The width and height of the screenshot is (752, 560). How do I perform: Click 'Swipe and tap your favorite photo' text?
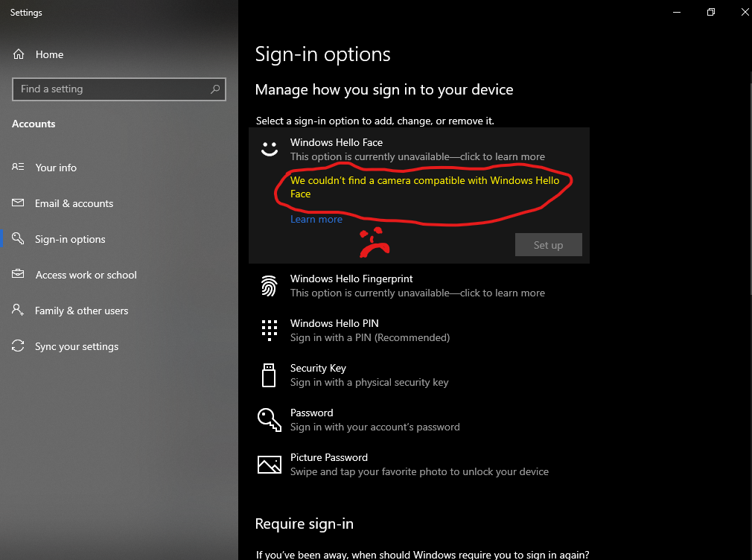click(419, 471)
